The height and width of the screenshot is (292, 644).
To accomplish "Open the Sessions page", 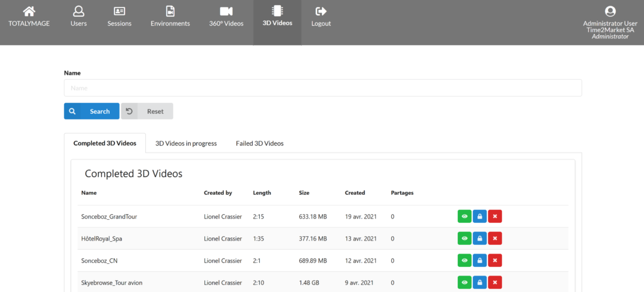I will 119,17.
